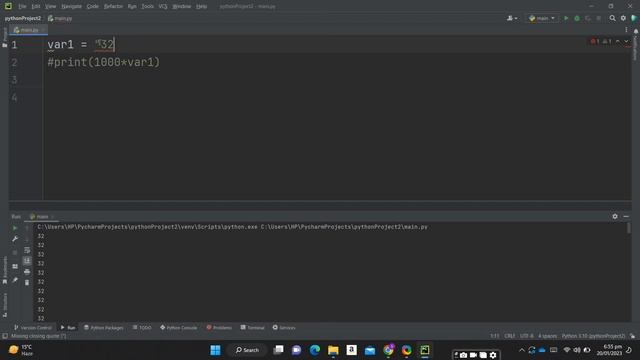Print Run output with printer icon
Screen dimensions: 640x360
click(x=27, y=271)
